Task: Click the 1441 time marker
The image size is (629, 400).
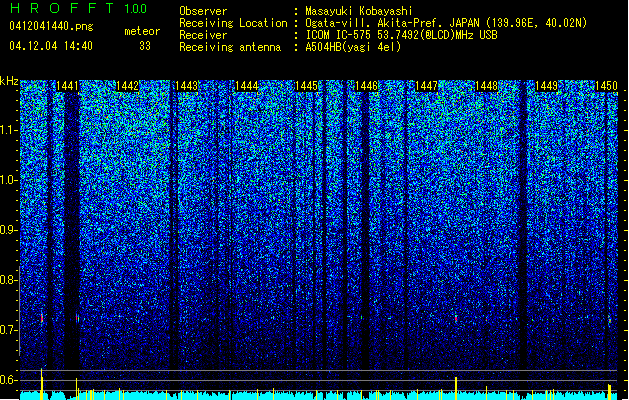Action: tap(67, 86)
